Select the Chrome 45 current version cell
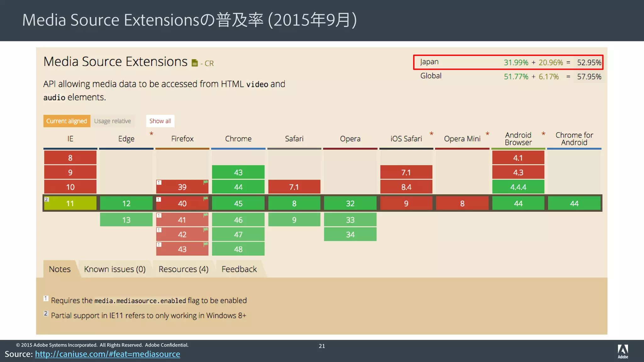Image resolution: width=644 pixels, height=362 pixels. tap(238, 203)
